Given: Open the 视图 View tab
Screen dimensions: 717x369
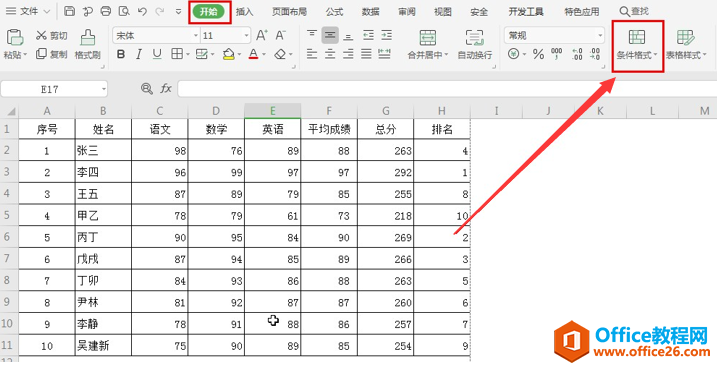Looking at the screenshot, I should point(443,12).
